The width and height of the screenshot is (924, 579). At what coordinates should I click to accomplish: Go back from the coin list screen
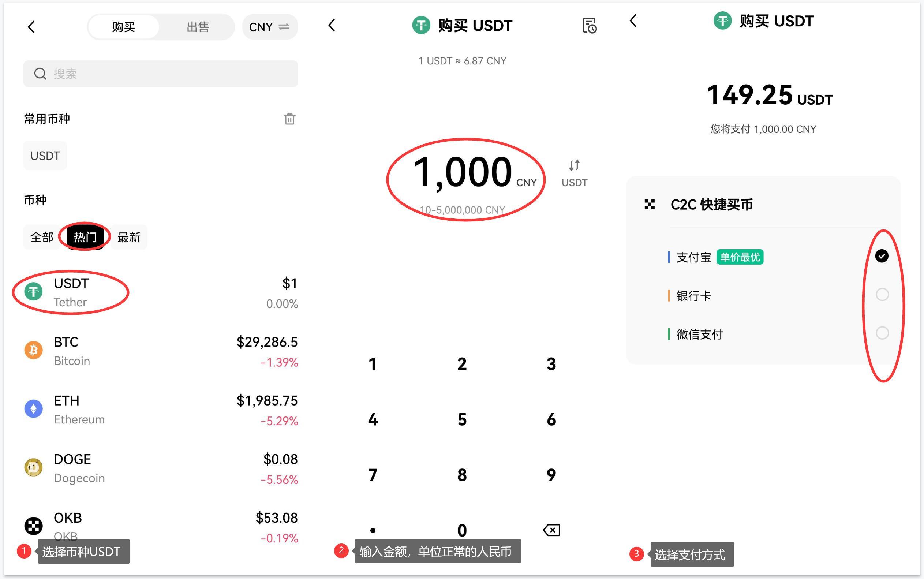pos(31,27)
